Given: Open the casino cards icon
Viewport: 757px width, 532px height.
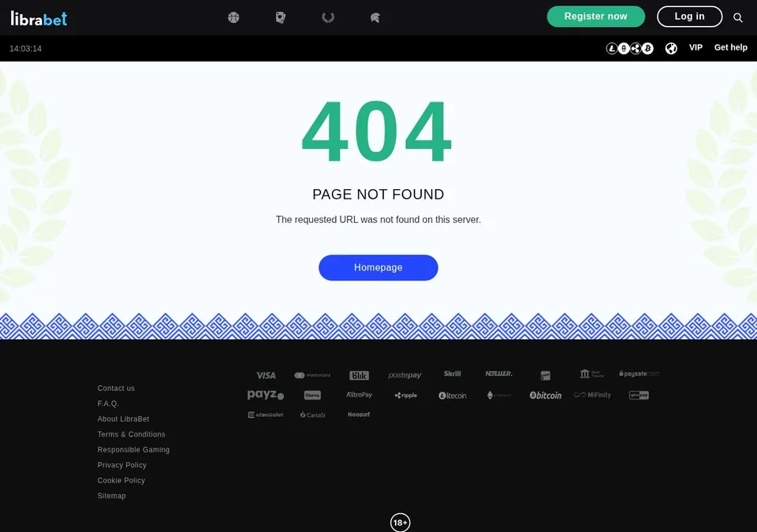Looking at the screenshot, I should pos(281,18).
